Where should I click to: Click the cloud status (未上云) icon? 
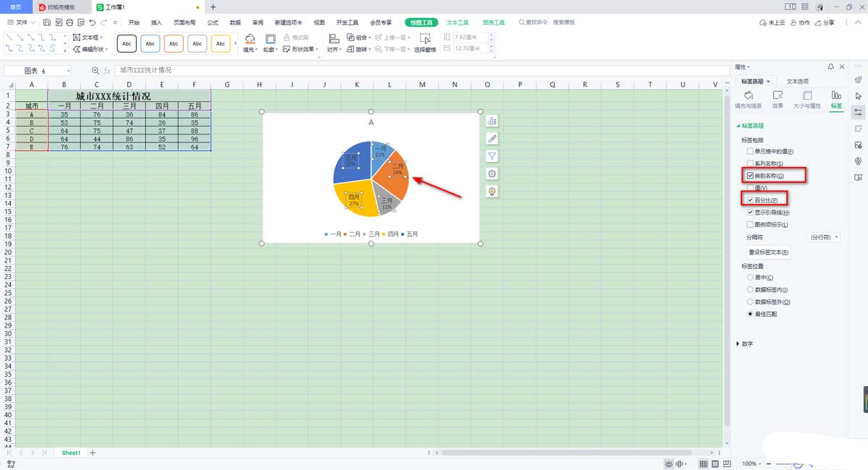[773, 22]
